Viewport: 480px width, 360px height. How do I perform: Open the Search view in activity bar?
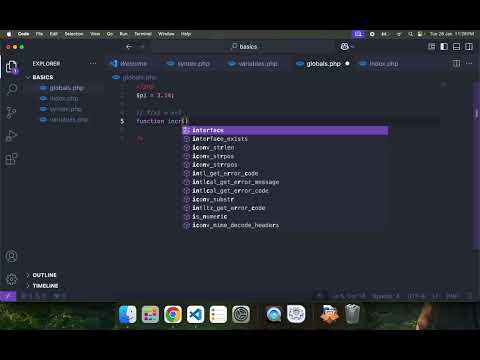(12, 89)
